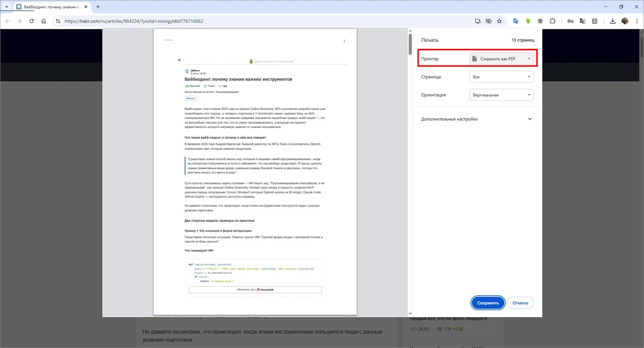Viewport: 644px width, 348px height.
Task: Open a new browser tab with plus button
Action: [x=98, y=6]
